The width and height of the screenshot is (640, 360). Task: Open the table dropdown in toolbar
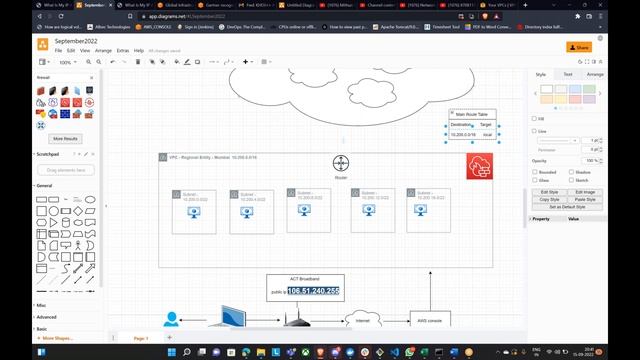[x=266, y=62]
